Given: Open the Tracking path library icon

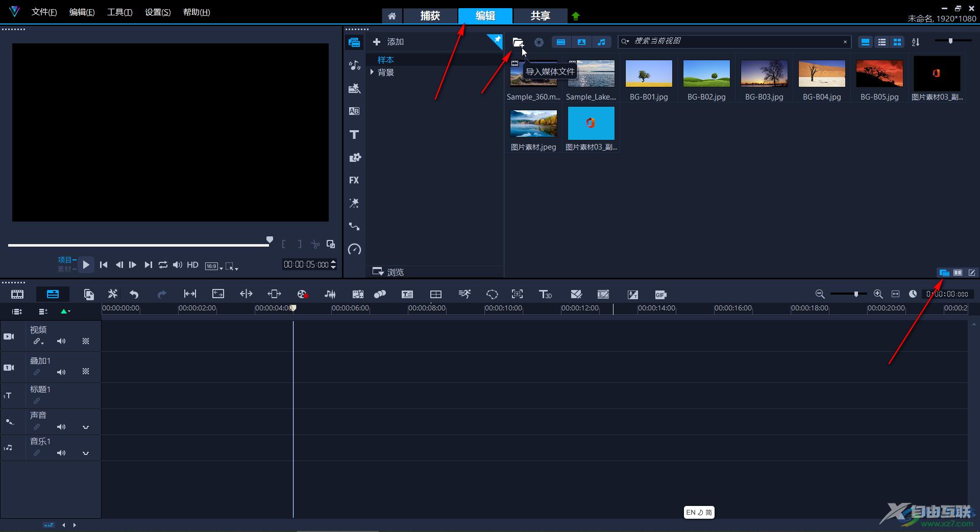Looking at the screenshot, I should 354,226.
